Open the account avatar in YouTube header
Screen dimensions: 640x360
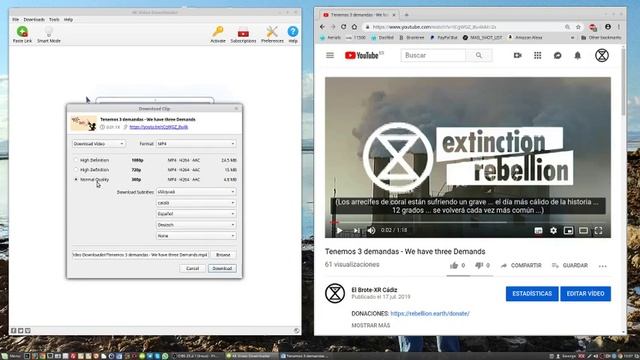tap(602, 55)
